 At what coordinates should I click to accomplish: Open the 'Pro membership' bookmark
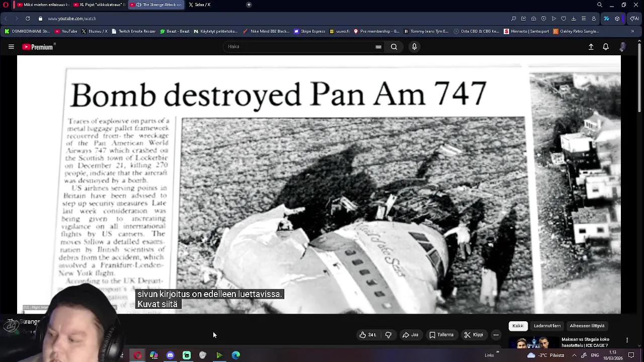tap(376, 31)
